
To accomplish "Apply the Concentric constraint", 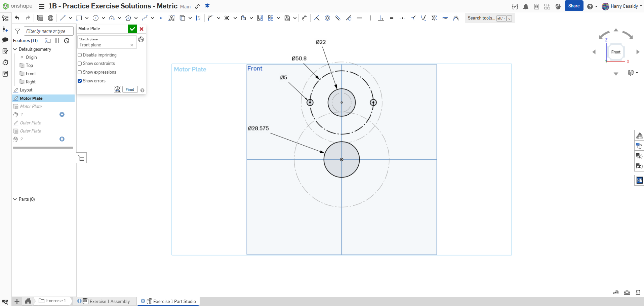I will pyautogui.click(x=327, y=18).
